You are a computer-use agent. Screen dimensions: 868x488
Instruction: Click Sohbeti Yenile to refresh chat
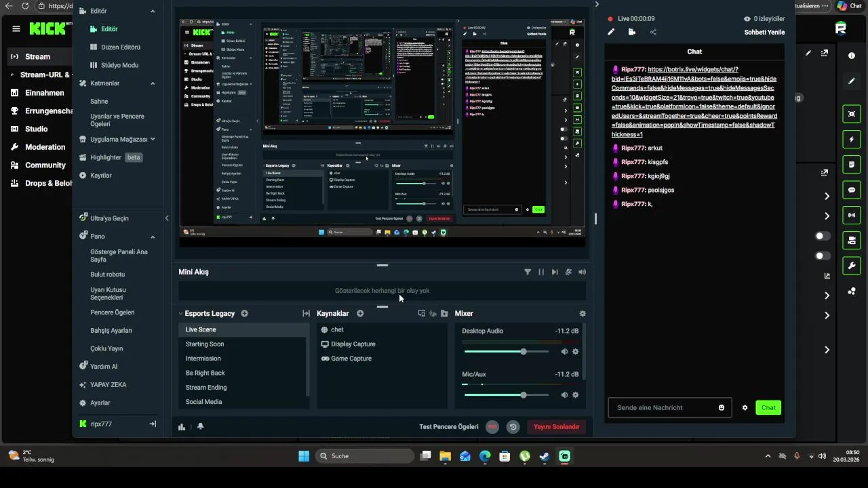pyautogui.click(x=764, y=33)
